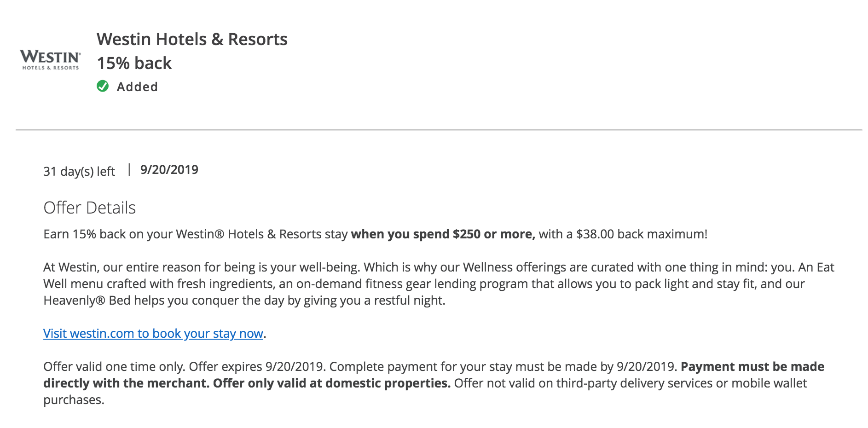
Task: Click the Added status label
Action: [x=137, y=87]
